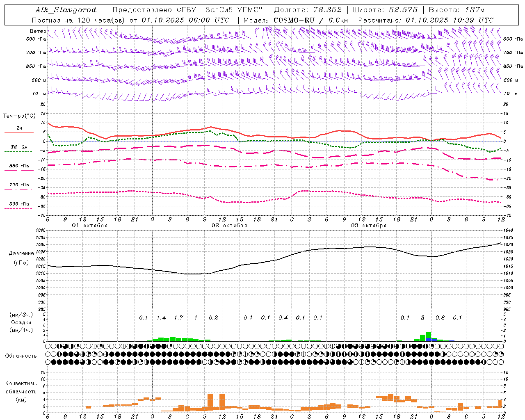Click the Модель COSMO-RU / 6.6км label

296,20
